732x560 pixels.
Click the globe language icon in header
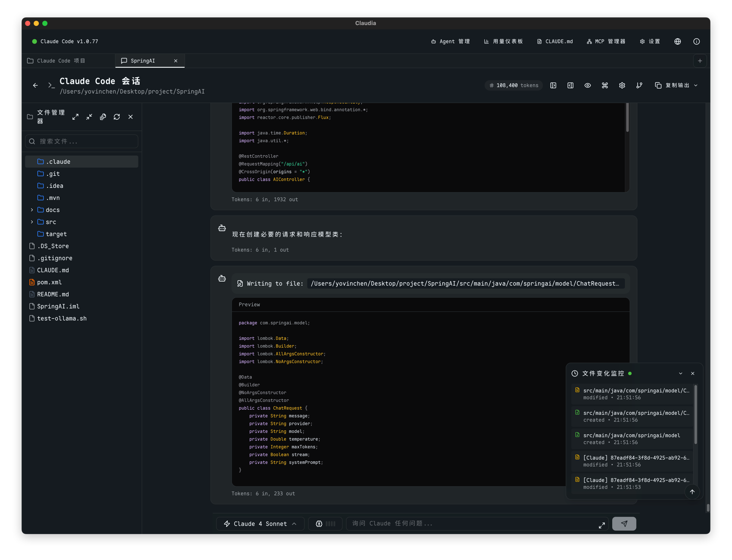pos(677,41)
